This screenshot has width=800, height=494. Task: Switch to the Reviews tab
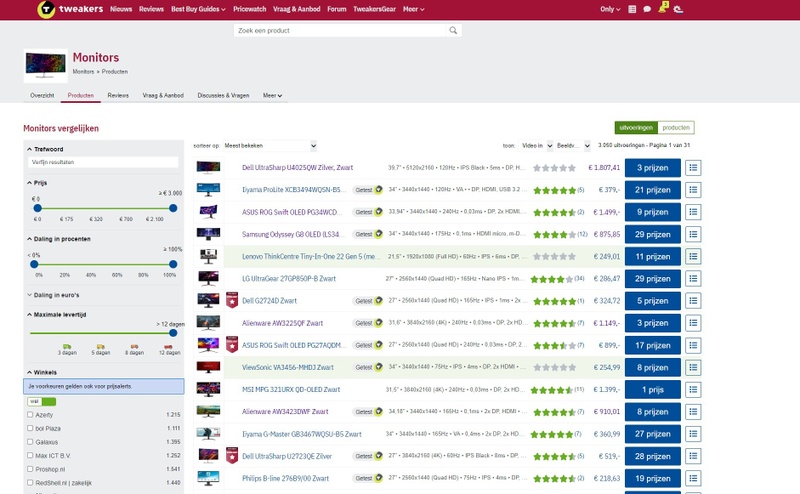pos(118,95)
